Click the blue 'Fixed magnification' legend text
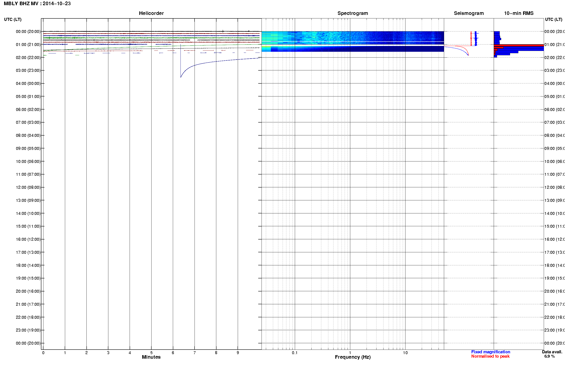The height and width of the screenshot is (368, 588). (491, 352)
